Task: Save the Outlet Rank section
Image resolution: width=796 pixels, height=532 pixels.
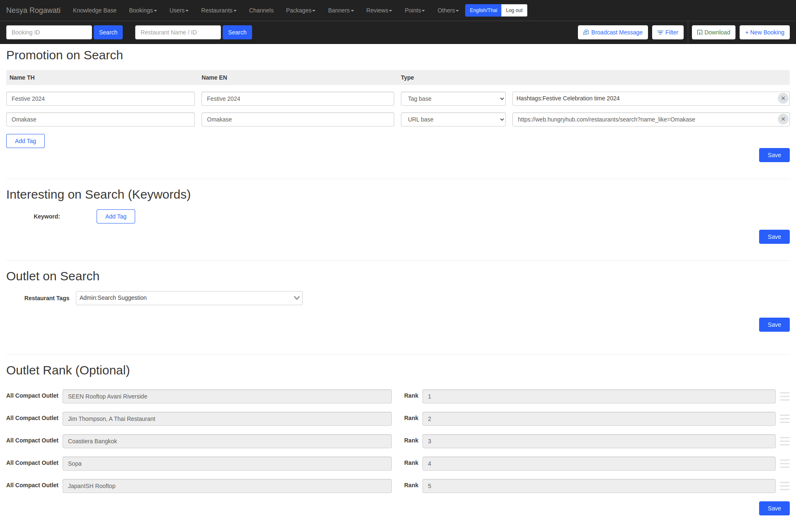Action: click(774, 508)
